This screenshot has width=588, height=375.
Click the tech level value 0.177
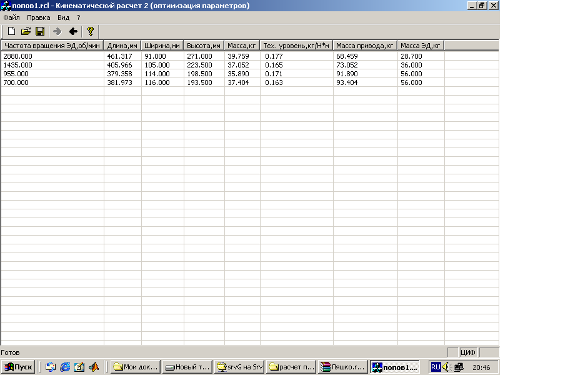point(274,56)
